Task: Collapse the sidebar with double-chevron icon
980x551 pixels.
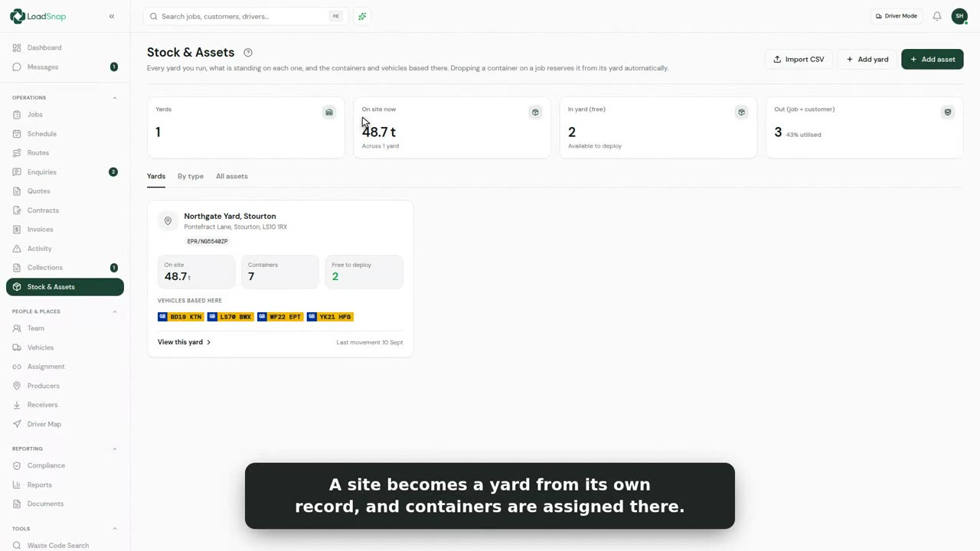Action: [112, 16]
